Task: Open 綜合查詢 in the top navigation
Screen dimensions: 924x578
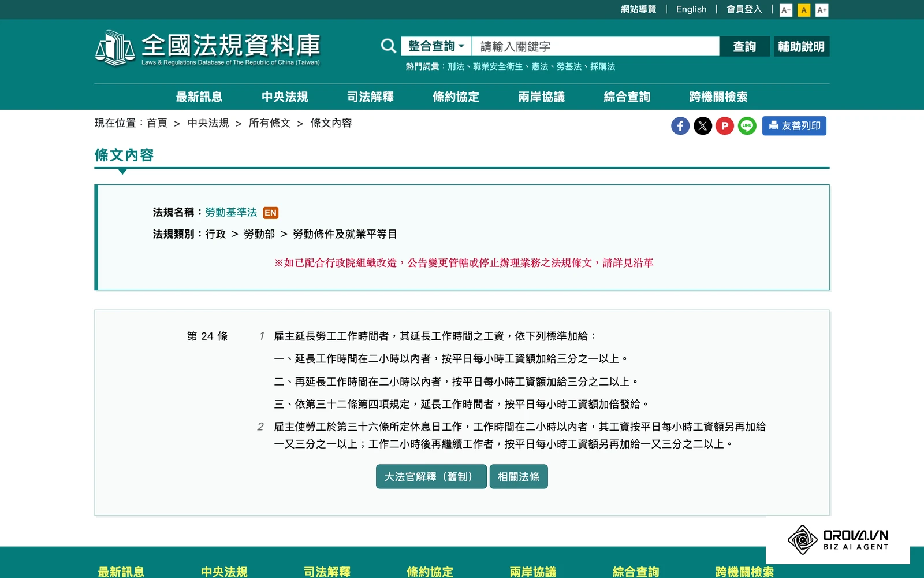Action: 626,97
